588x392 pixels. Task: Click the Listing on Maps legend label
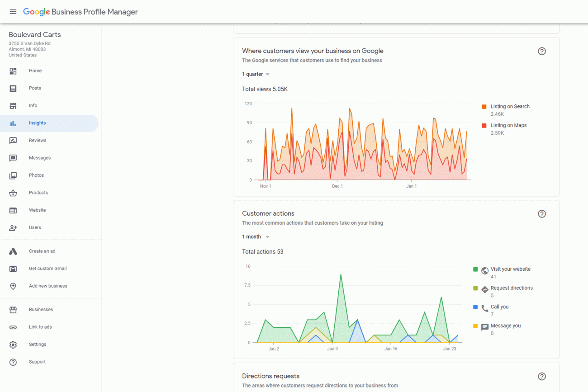coord(509,126)
